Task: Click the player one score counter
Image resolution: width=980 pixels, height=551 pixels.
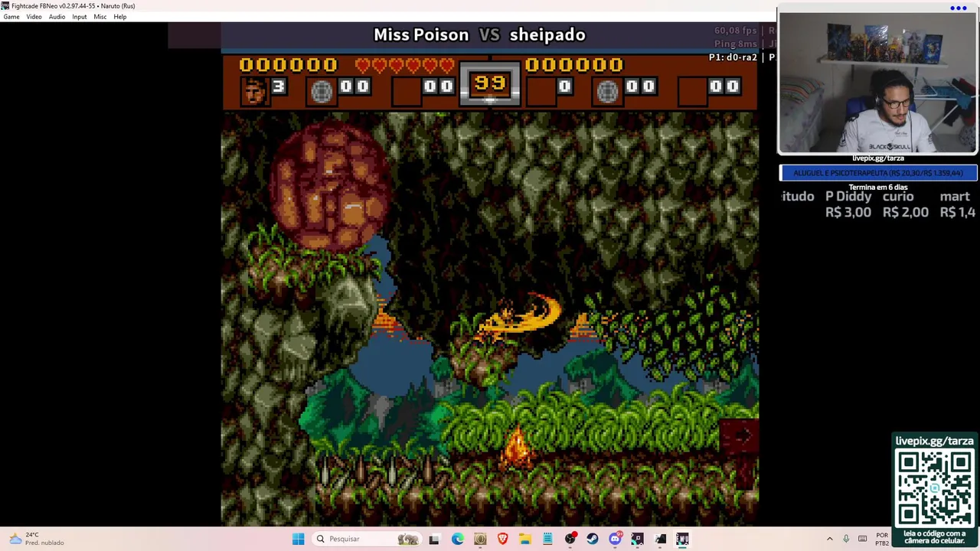Action: click(x=289, y=65)
